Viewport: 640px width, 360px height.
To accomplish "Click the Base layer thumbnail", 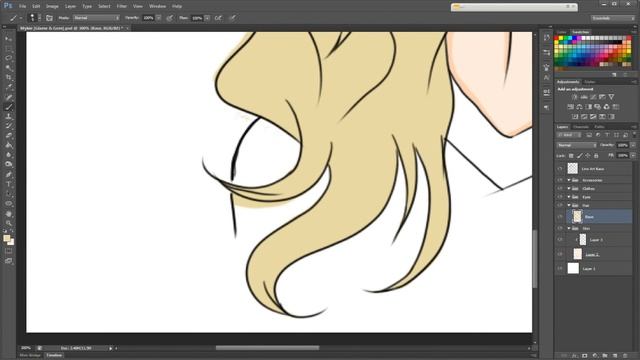I will (x=577, y=217).
